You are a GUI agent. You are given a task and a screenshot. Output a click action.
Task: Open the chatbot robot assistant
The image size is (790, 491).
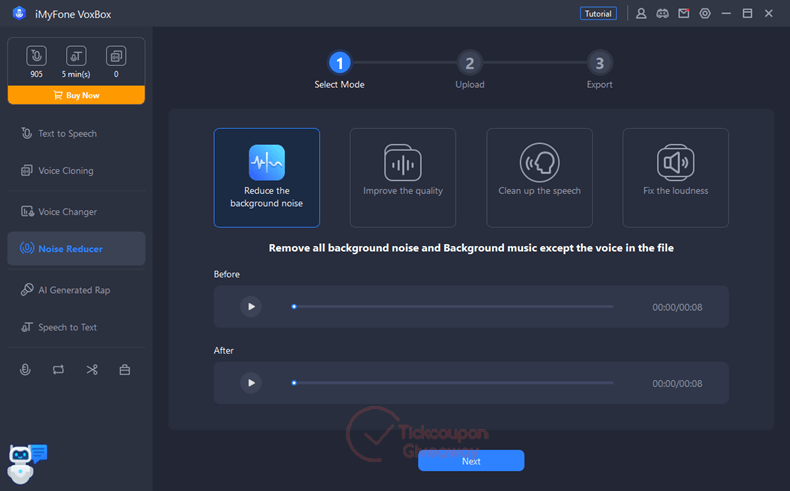(x=26, y=464)
